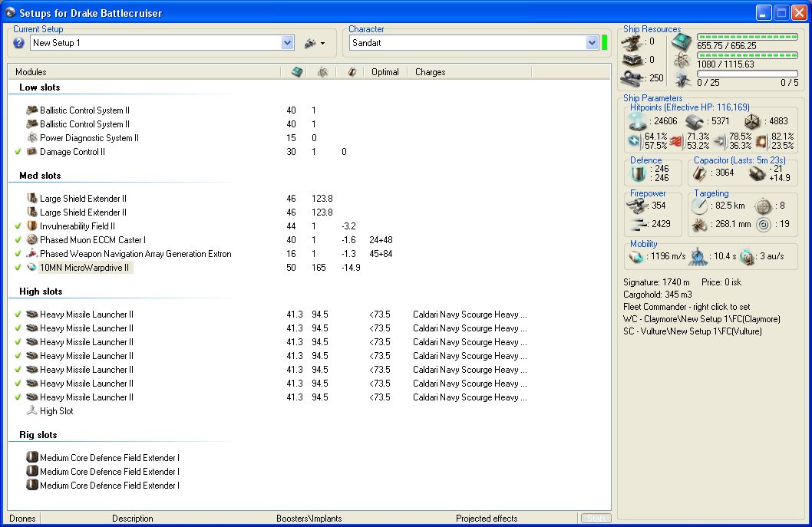Click the max velocity Mobility icon
The width and height of the screenshot is (812, 527).
[x=636, y=256]
